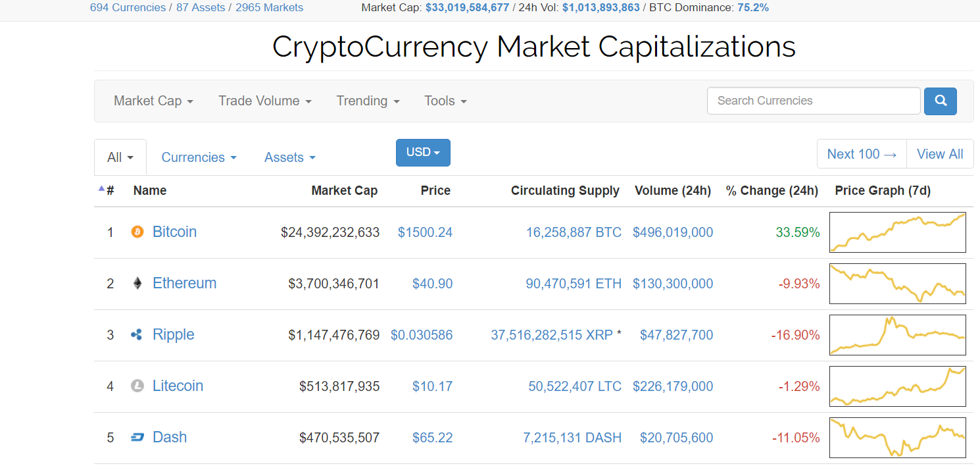Open the Assets filter dropdown
980x468 pixels.
pos(289,157)
